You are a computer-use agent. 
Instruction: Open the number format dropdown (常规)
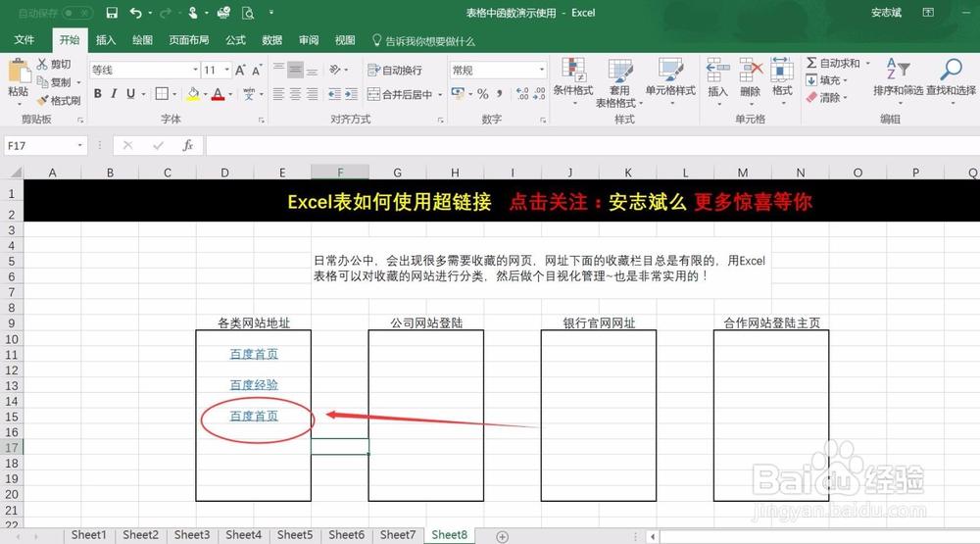coord(541,70)
